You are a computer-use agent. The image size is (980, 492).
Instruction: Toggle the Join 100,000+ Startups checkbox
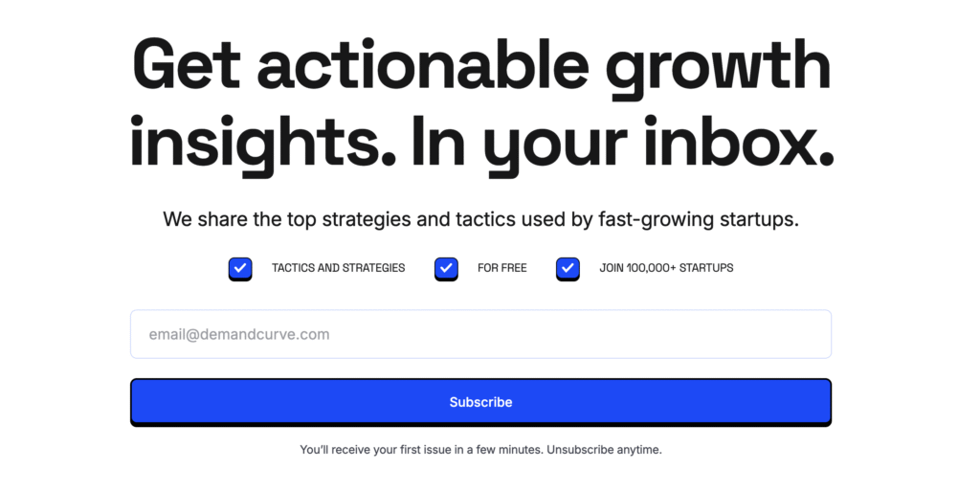click(568, 268)
